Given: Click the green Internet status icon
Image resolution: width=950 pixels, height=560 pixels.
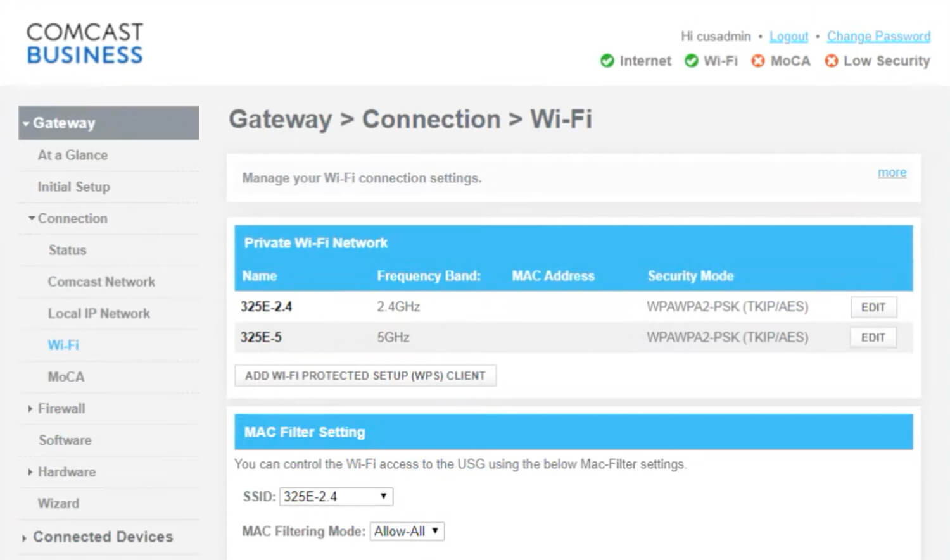Looking at the screenshot, I should [607, 61].
